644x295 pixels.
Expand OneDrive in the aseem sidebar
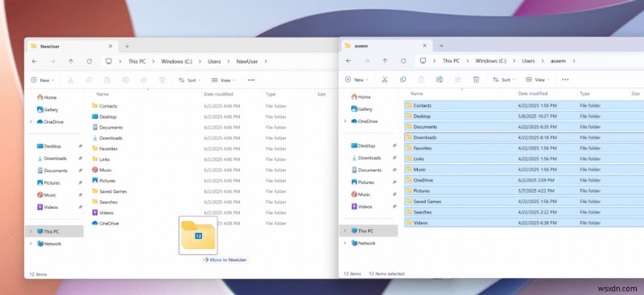click(345, 121)
